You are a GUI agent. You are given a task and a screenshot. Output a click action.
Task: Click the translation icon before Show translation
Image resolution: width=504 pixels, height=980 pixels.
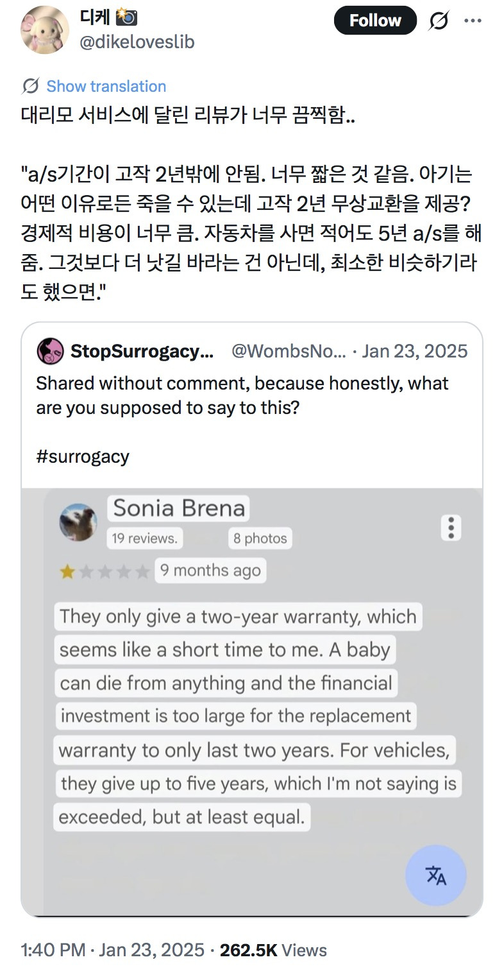point(30,86)
